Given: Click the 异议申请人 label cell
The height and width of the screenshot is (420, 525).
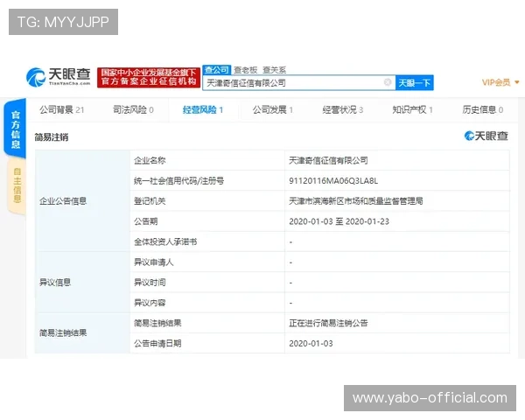Looking at the screenshot, I should [x=207, y=262].
